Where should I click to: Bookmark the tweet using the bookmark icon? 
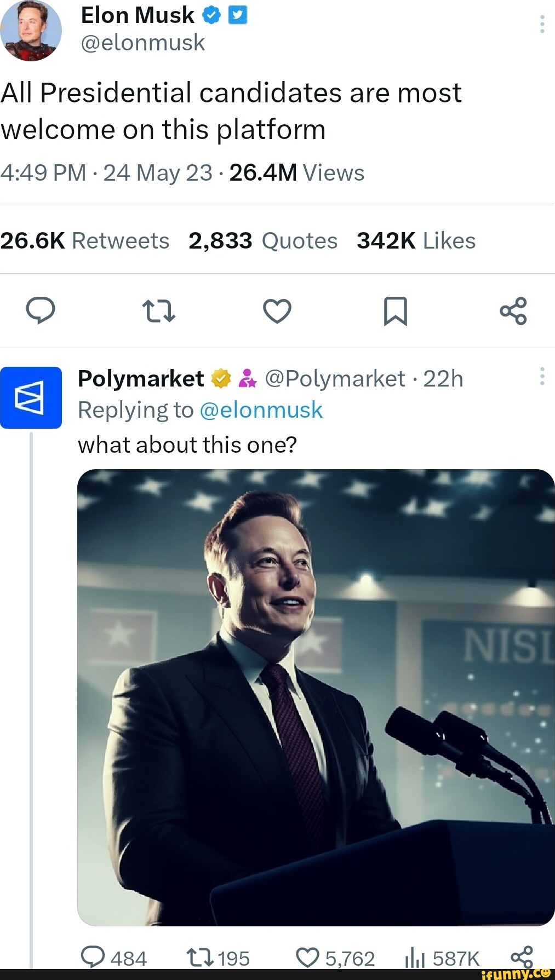tap(396, 310)
